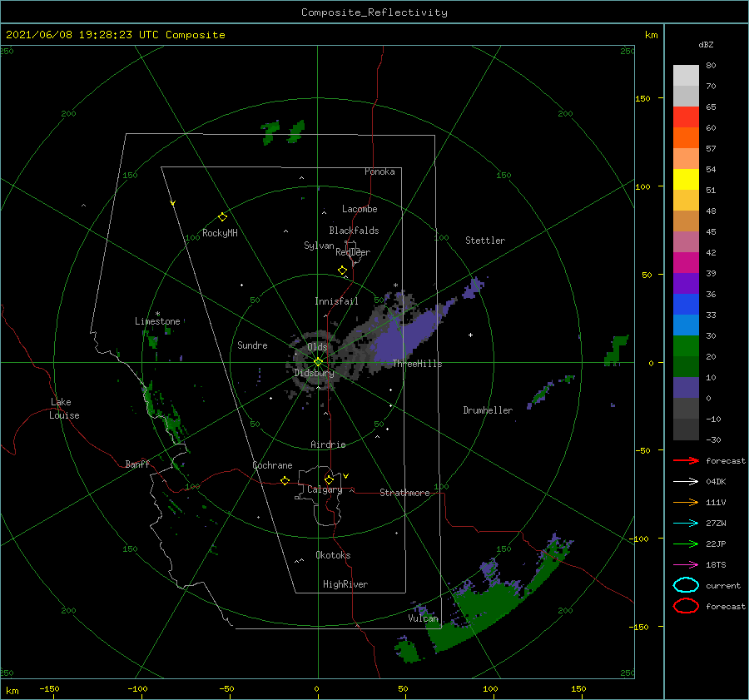Click the dBZ legend heading
Viewport: 749px width, 700px height.
[706, 45]
